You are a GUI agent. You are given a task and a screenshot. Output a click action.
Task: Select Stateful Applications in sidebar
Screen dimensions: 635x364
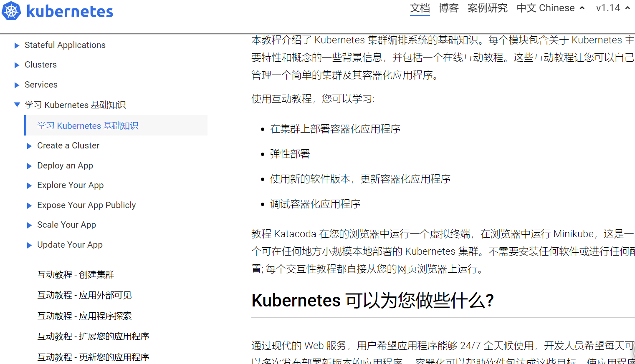[65, 45]
